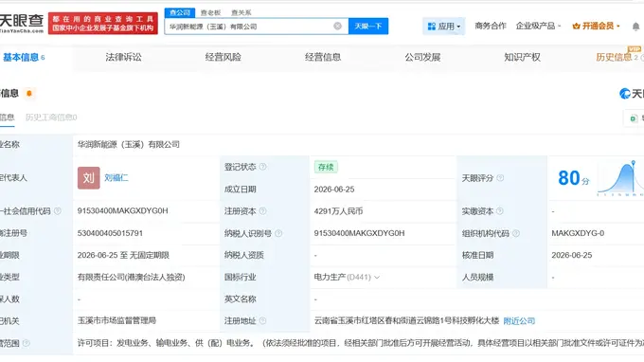This screenshot has width=644, height=362.
Task: Click the 天眼一下 search button
Action: click(x=368, y=27)
